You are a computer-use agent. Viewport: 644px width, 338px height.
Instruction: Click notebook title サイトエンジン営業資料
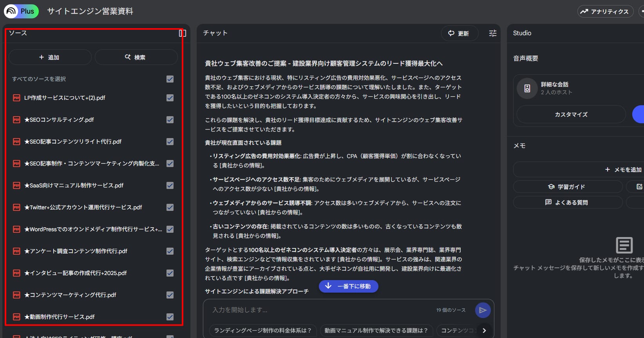90,11
